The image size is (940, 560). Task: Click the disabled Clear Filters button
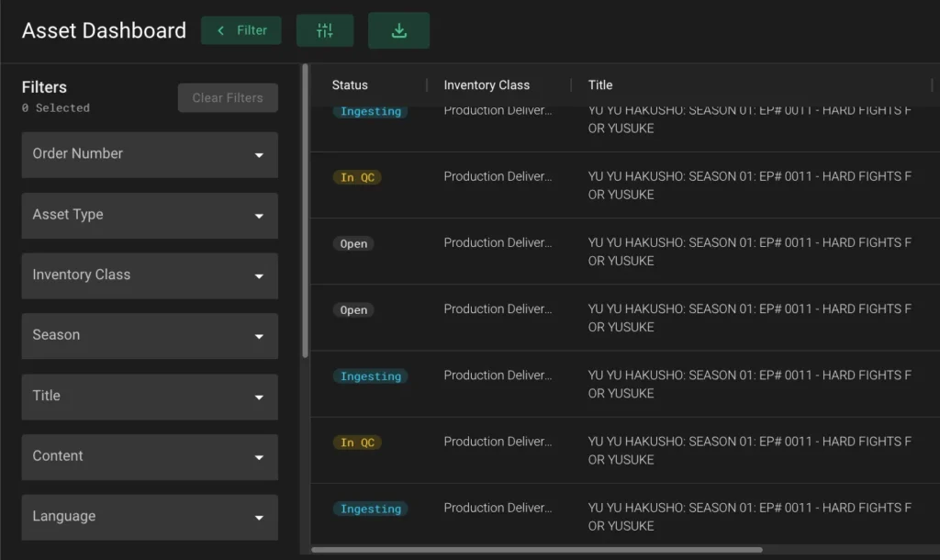(228, 98)
